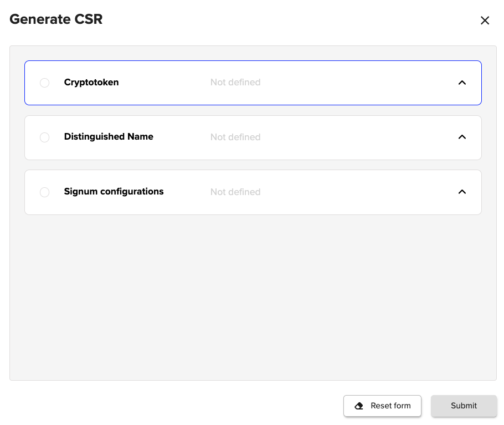This screenshot has width=504, height=425.
Task: Expand the Signum configurations chevron
Action: pyautogui.click(x=462, y=192)
